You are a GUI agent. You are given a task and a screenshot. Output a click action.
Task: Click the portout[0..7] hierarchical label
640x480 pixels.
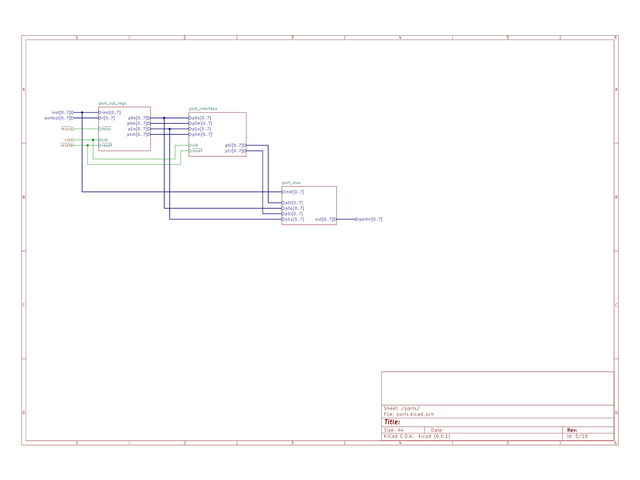pos(59,118)
